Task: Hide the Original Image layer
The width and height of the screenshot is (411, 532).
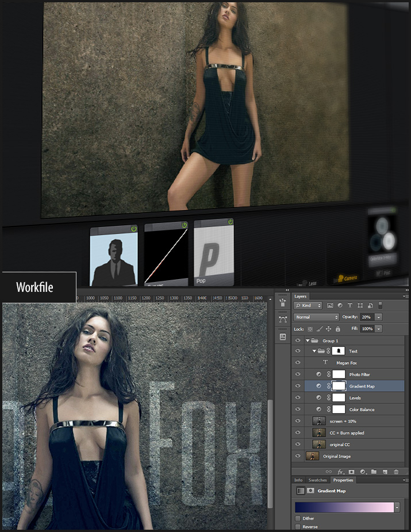Action: 298,456
